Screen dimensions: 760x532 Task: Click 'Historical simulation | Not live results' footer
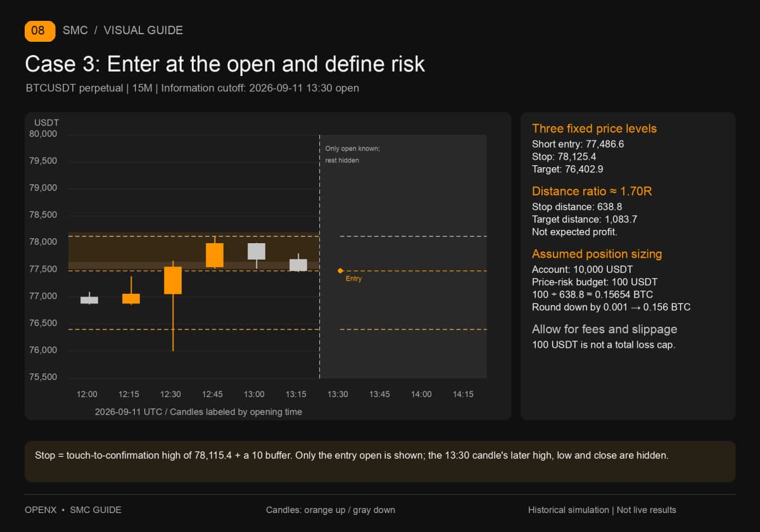click(x=602, y=510)
